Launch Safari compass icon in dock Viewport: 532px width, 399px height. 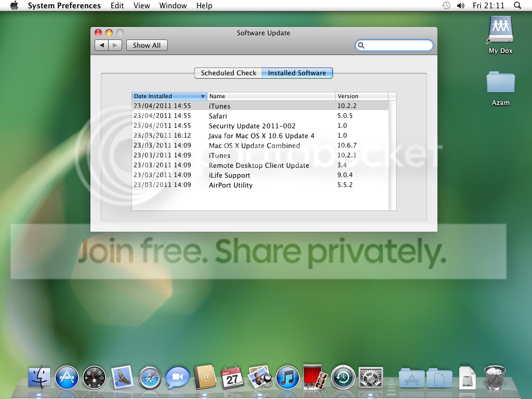point(149,377)
